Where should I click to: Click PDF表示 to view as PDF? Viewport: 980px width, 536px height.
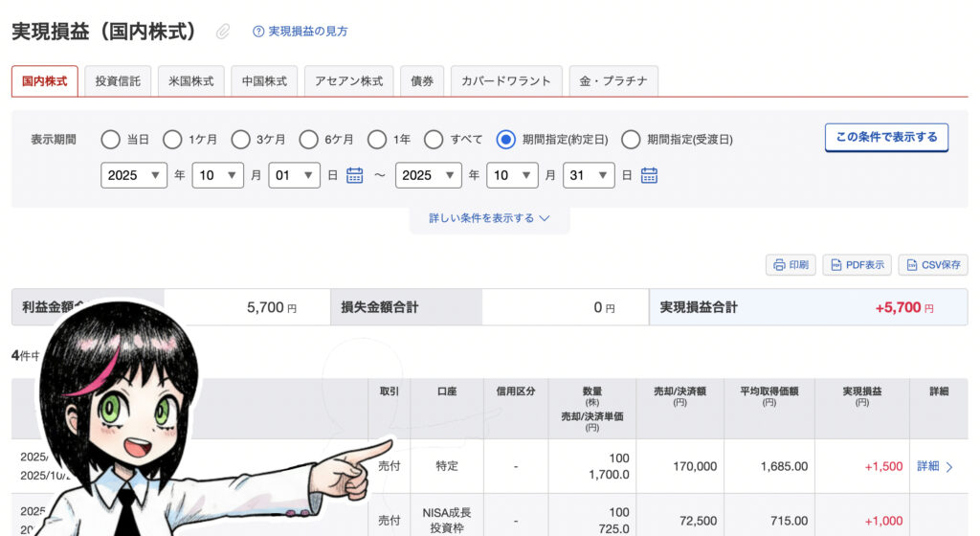857,265
